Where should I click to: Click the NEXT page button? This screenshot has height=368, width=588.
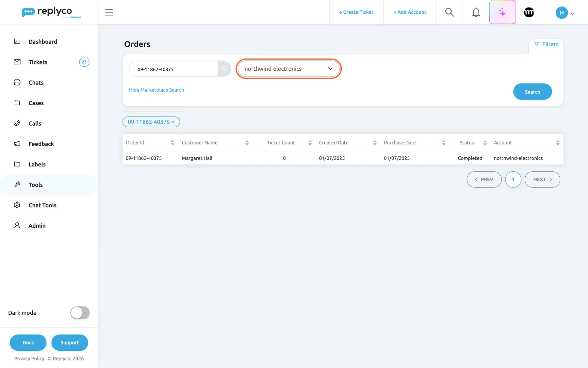pos(542,180)
